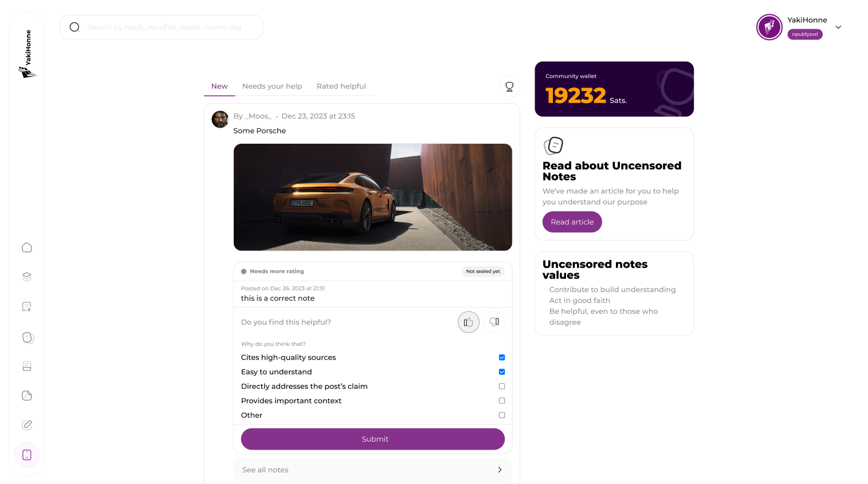Image resolution: width=868 pixels, height=484 pixels.
Task: Click the thumbs down not helpful icon
Action: point(494,322)
